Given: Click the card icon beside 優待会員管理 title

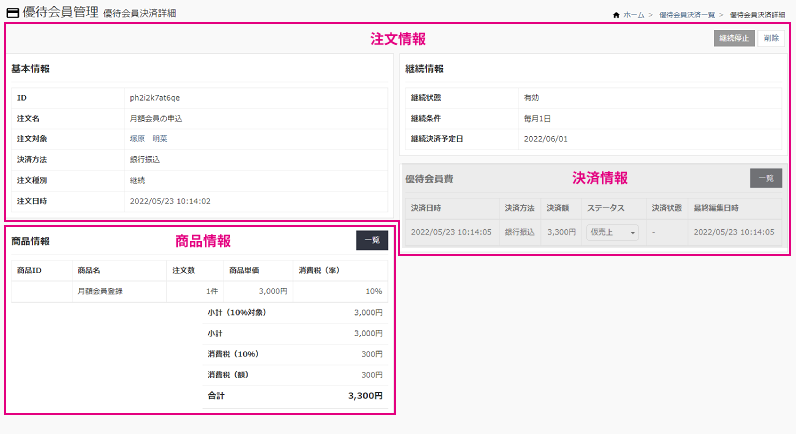Looking at the screenshot, I should point(12,12).
